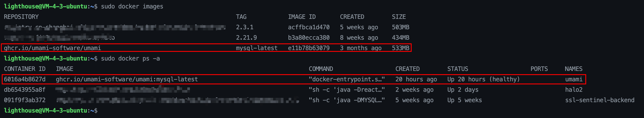644x118 pixels.
Task: Click the ssl-sentinel-backend container name
Action: pyautogui.click(x=599, y=100)
